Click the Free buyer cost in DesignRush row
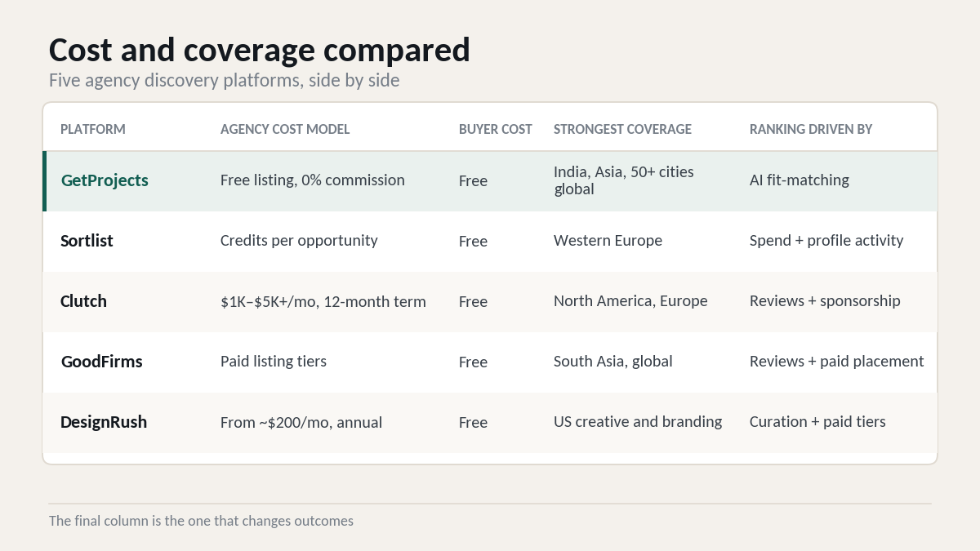This screenshot has height=551, width=980. pyautogui.click(x=473, y=423)
